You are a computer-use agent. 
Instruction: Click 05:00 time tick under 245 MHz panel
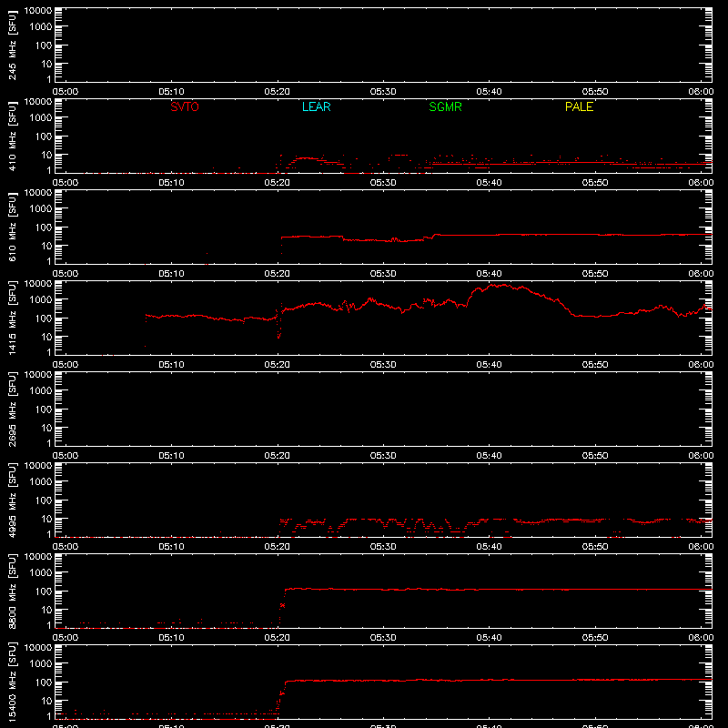tap(66, 92)
